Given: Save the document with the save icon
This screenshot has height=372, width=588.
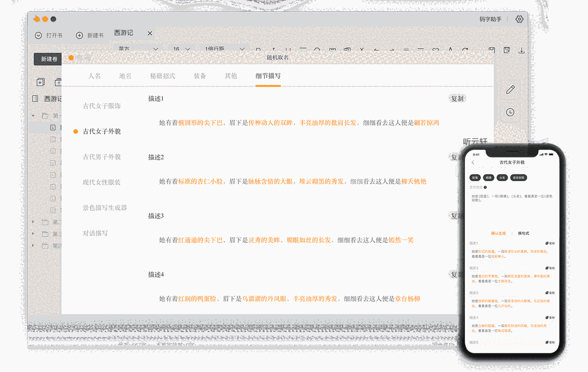Looking at the screenshot, I should click(492, 50).
